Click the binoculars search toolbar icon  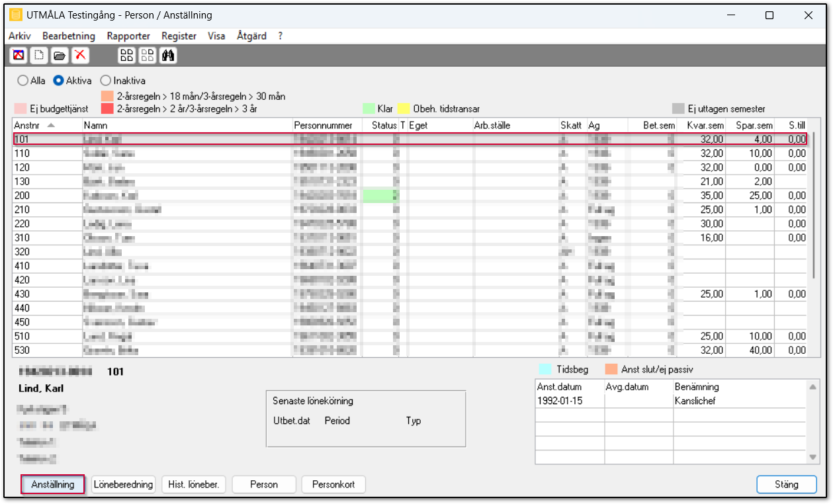[168, 56]
